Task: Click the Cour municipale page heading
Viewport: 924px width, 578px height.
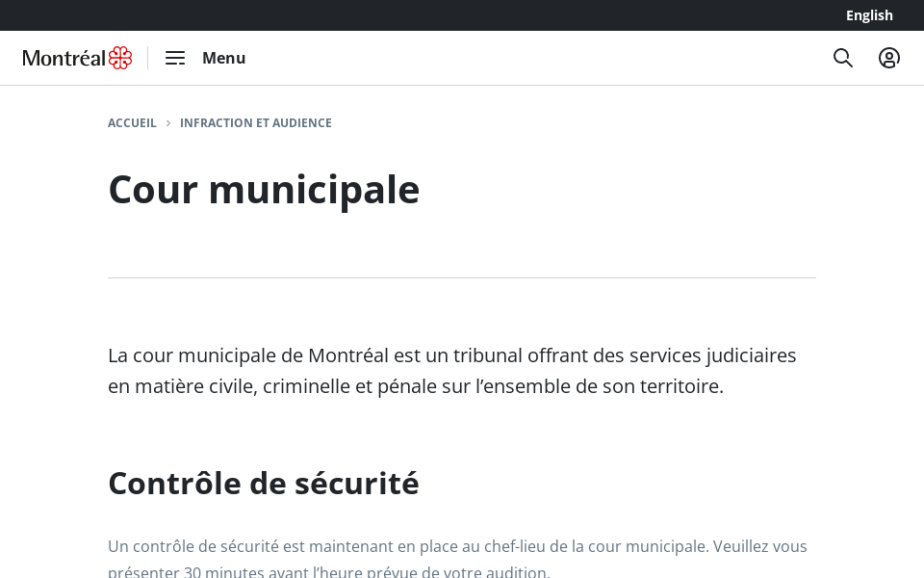Action: [x=264, y=189]
